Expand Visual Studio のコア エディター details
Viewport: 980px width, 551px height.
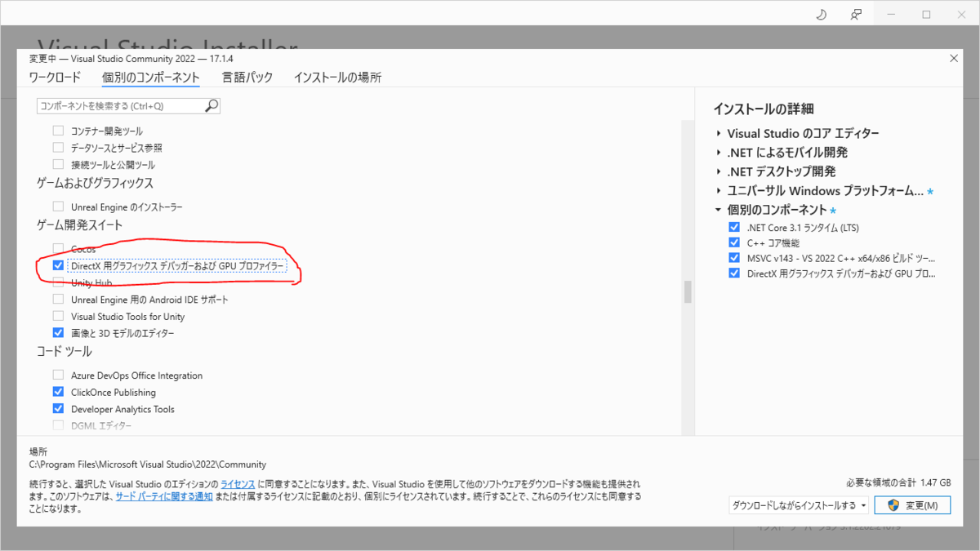[717, 133]
